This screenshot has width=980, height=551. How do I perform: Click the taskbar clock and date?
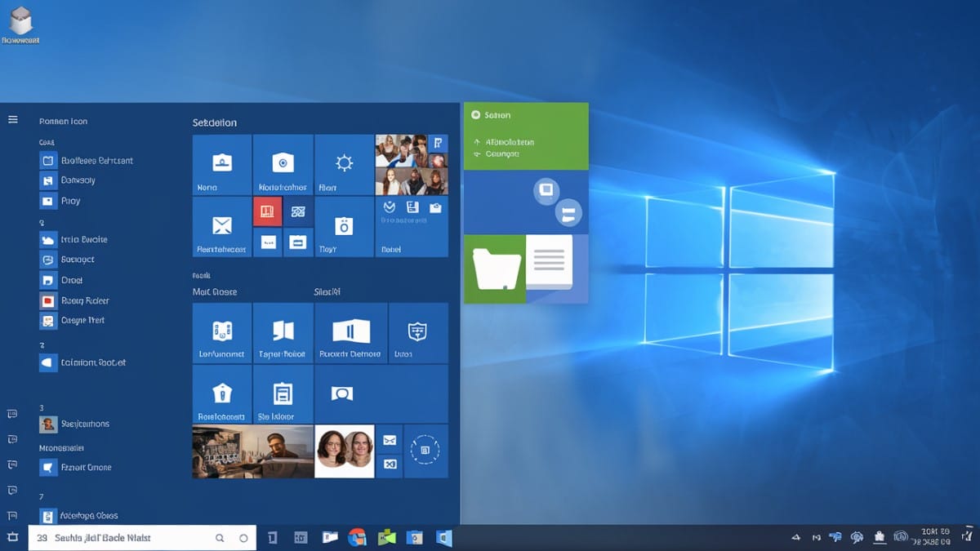point(934,536)
